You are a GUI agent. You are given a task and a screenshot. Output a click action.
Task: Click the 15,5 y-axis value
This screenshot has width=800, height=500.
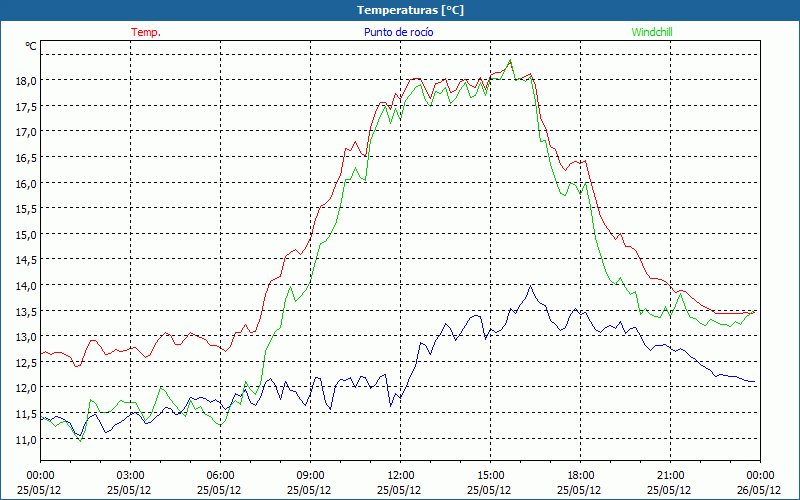coord(27,209)
